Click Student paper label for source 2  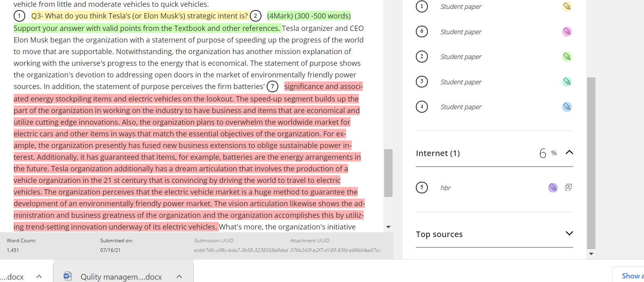(461, 57)
